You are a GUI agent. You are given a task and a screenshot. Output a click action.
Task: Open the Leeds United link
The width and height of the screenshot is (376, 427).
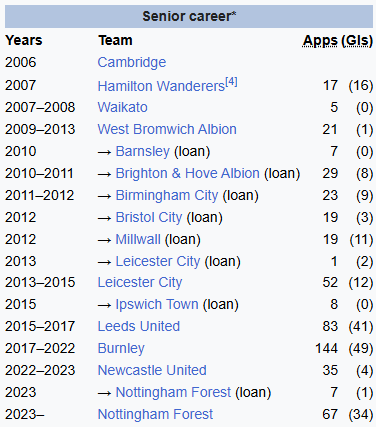139,326
